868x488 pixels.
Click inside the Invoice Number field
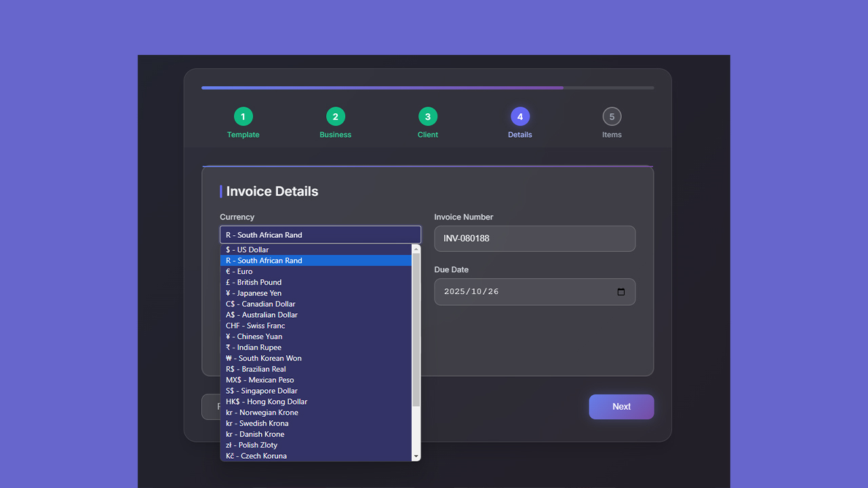click(x=534, y=238)
